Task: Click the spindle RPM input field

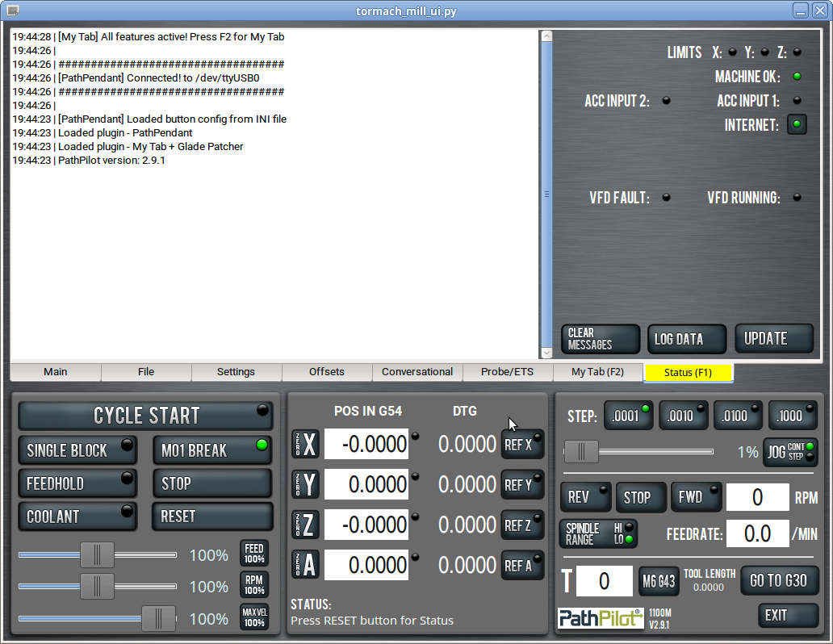Action: (x=757, y=498)
